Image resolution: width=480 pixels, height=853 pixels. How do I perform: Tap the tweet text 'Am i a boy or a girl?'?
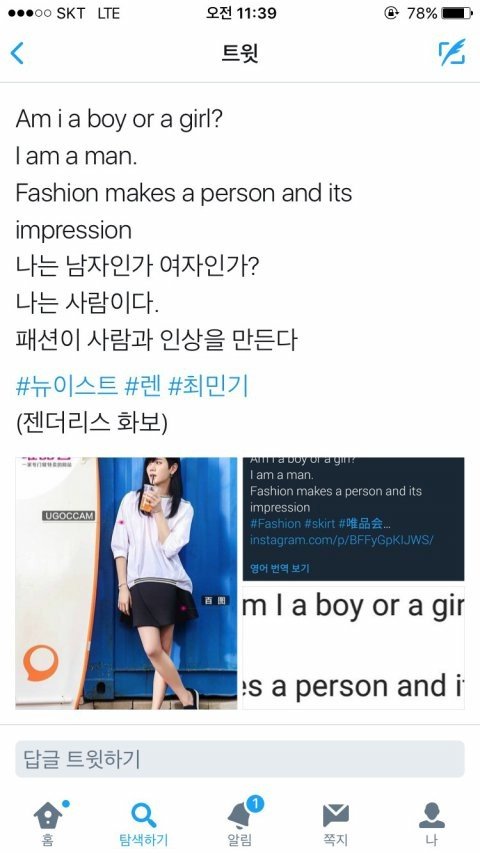coord(119,119)
